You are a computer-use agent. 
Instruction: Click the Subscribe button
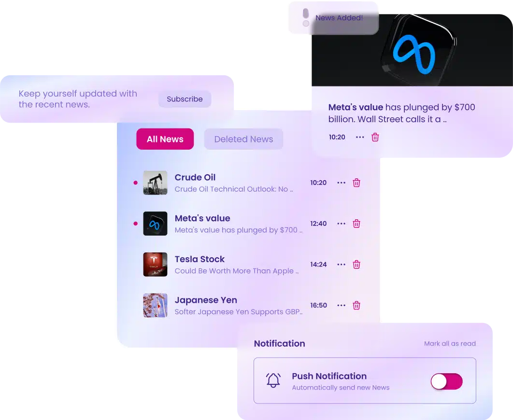point(185,99)
